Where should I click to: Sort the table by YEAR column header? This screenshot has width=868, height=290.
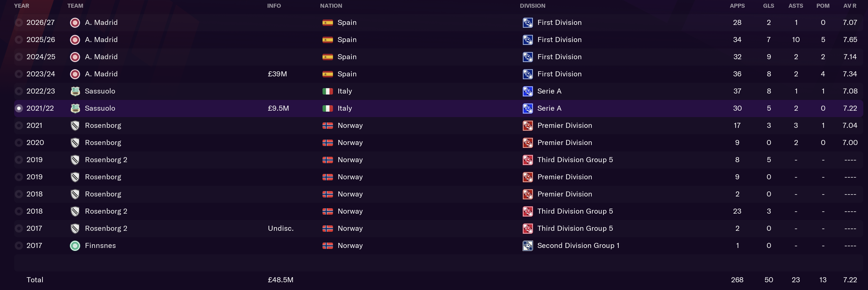pos(22,6)
